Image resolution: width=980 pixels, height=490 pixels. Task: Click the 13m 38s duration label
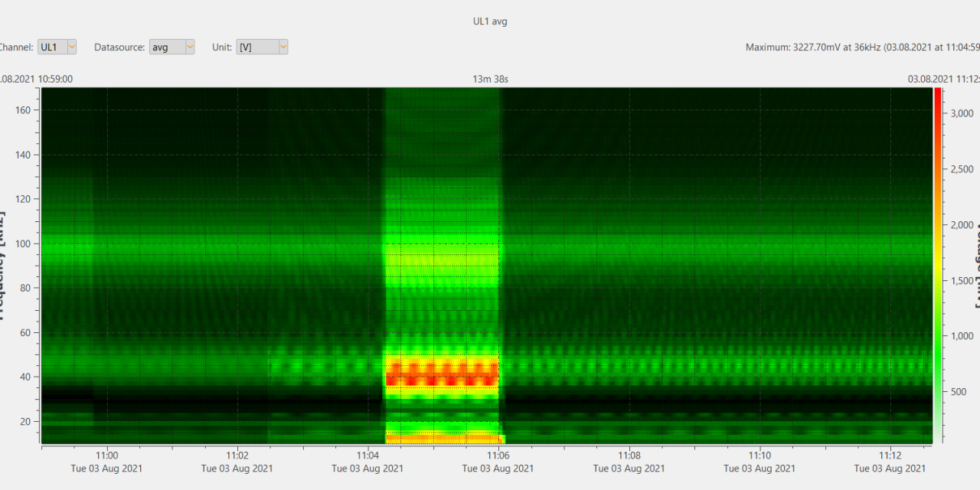tap(489, 78)
